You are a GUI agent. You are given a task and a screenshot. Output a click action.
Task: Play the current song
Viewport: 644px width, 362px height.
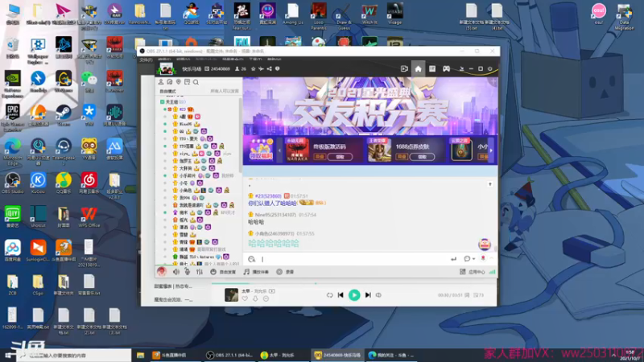coord(354,295)
